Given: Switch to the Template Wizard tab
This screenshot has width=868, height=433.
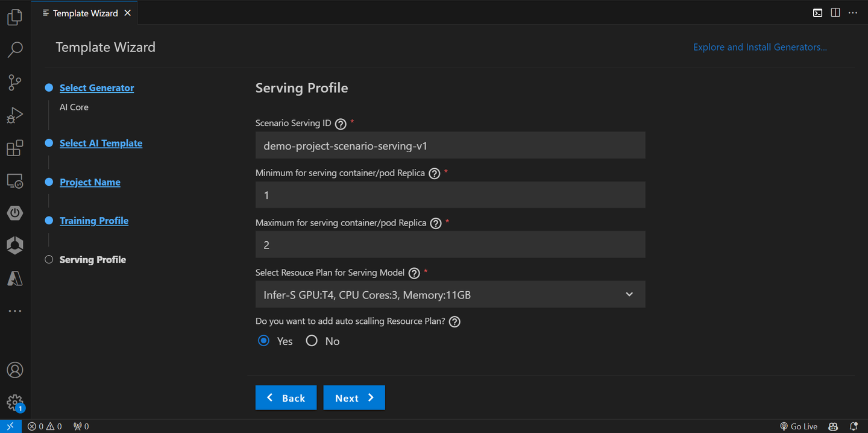Looking at the screenshot, I should click(x=85, y=13).
